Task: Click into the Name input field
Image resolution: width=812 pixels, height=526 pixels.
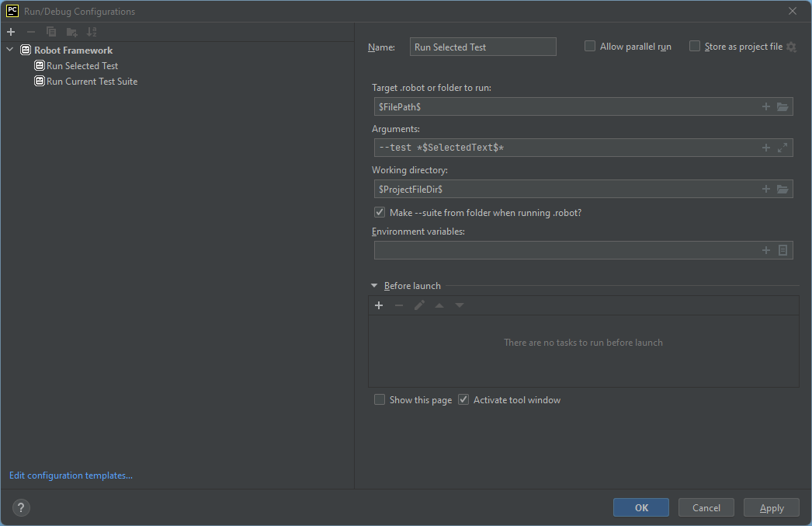Action: click(x=483, y=47)
